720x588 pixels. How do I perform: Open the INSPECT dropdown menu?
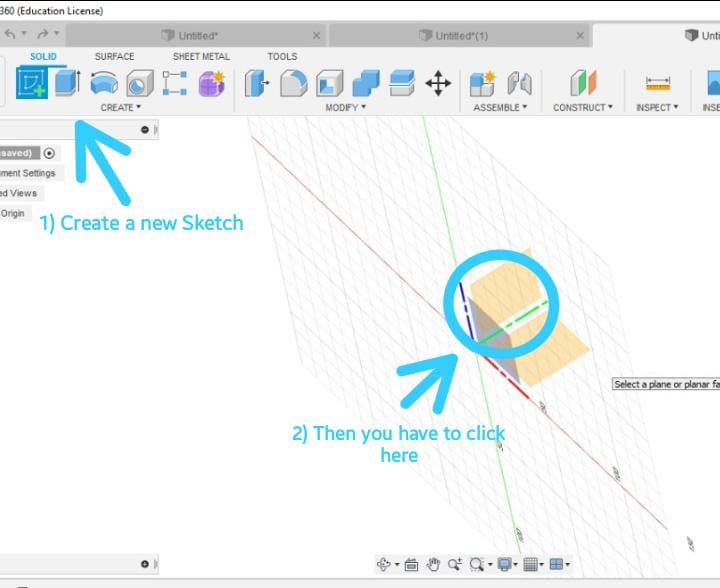click(657, 107)
